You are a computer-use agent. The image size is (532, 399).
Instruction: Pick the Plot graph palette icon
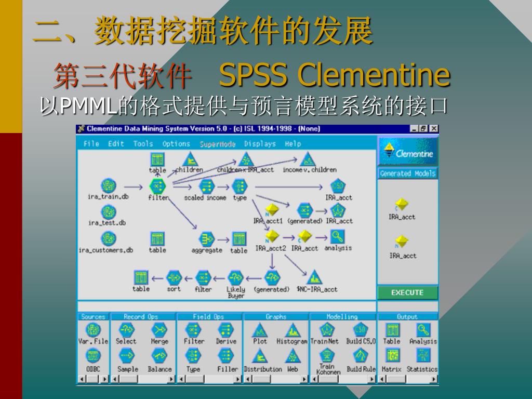[260, 329]
